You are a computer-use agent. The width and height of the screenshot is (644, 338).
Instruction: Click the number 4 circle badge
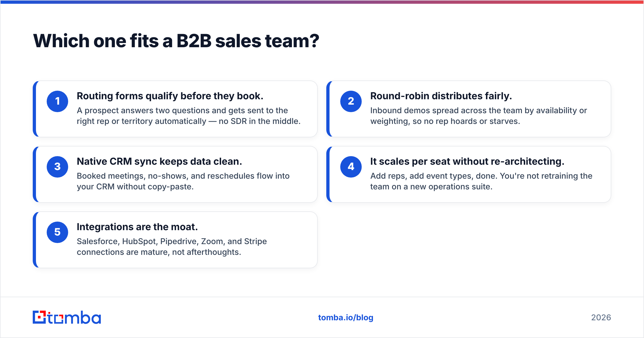(351, 167)
